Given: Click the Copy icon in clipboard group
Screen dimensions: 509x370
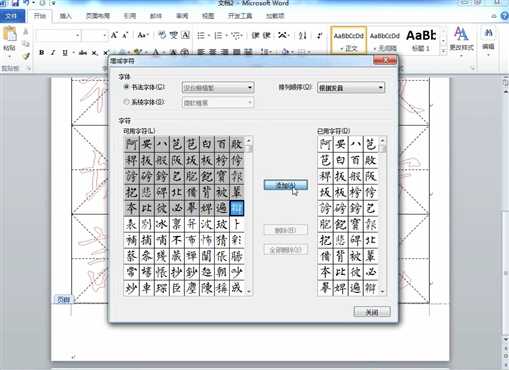Looking at the screenshot, I should click(26, 44).
